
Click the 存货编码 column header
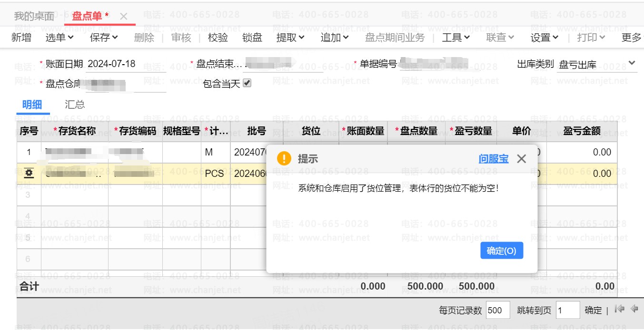[136, 131]
